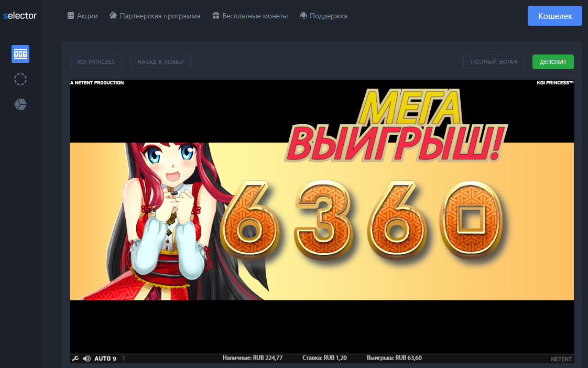
Task: Click the green Депозит button
Action: pyautogui.click(x=553, y=62)
